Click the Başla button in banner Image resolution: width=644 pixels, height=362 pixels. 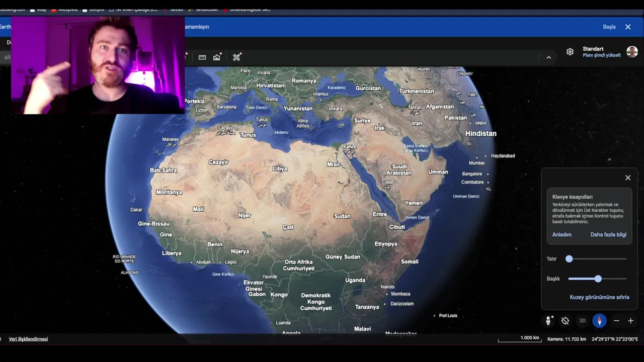click(x=609, y=27)
